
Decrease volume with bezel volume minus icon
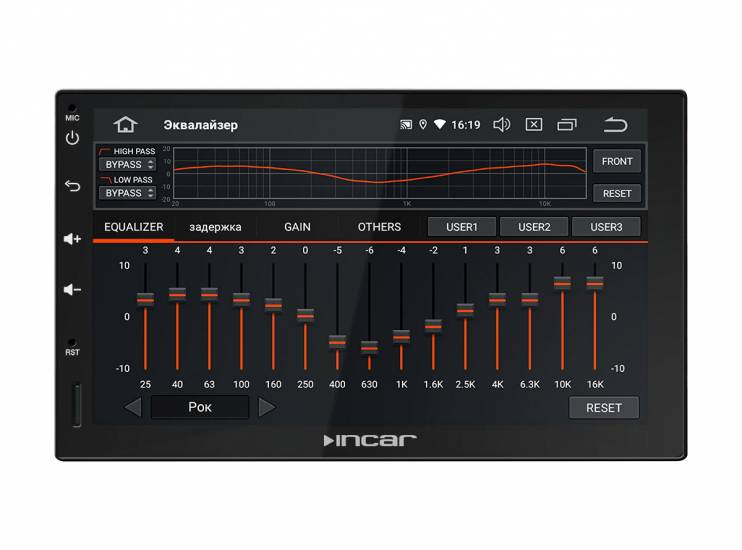tap(72, 289)
